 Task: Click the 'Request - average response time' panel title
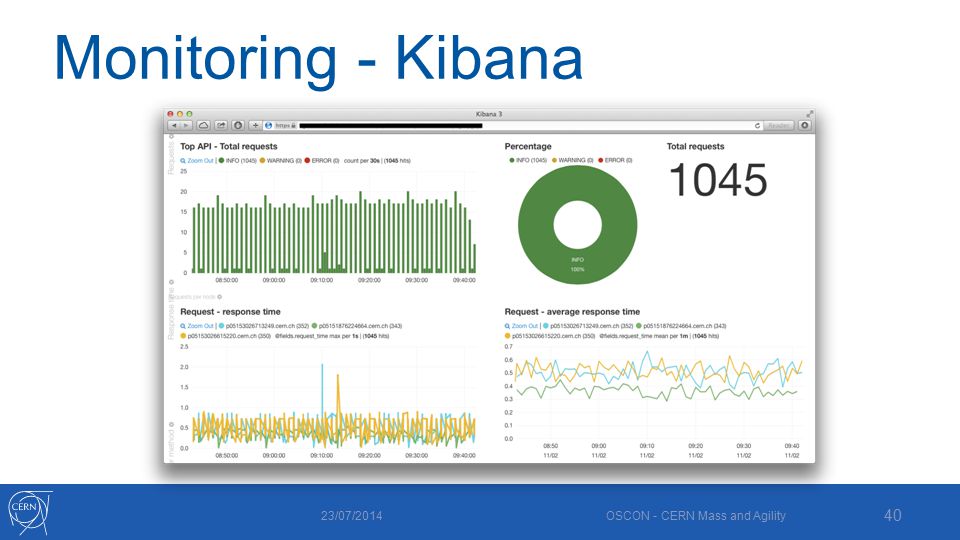tap(572, 312)
